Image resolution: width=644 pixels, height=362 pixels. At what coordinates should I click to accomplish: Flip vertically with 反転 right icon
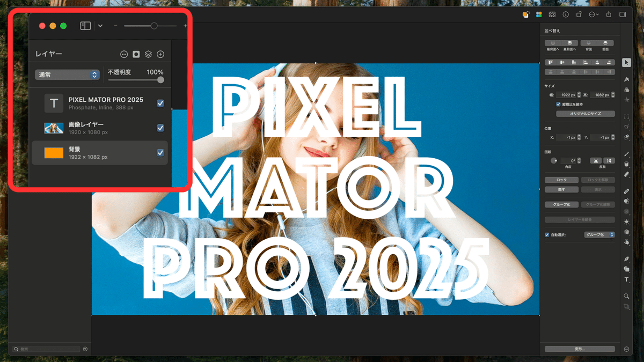pyautogui.click(x=609, y=160)
